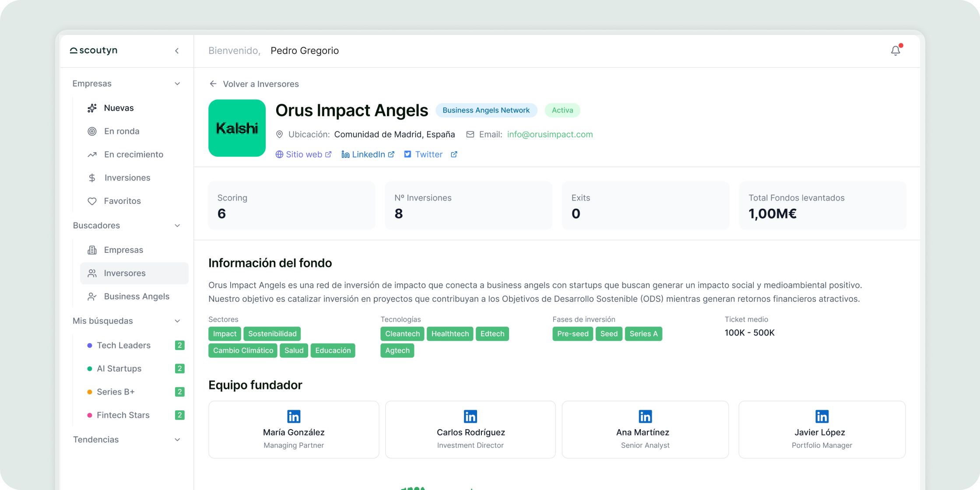Click the Business Angels Network badge
Screen dimensions: 980x490
pos(486,110)
